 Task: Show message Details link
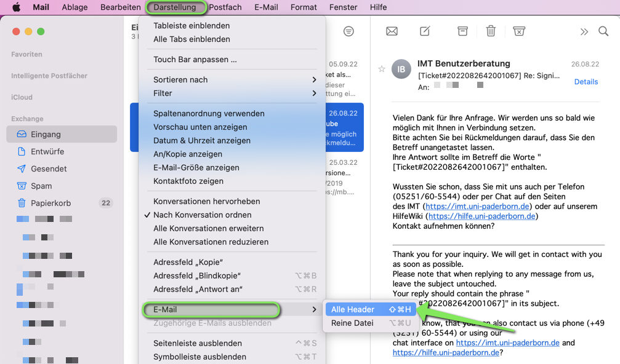586,82
